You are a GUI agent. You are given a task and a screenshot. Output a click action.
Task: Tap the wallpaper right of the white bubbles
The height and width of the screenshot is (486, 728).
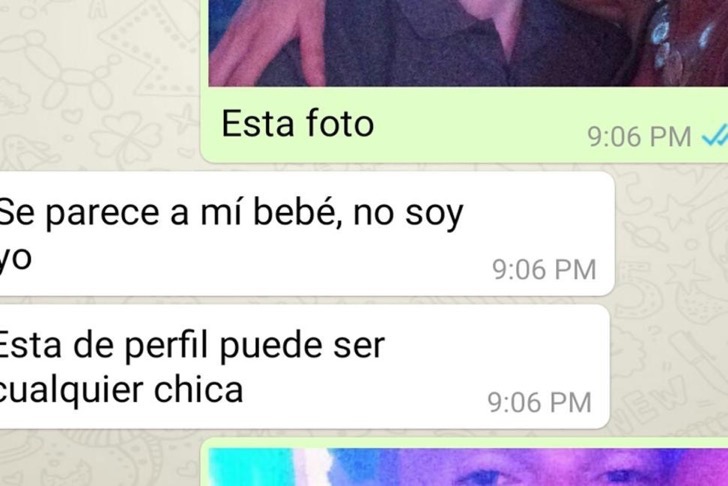671,302
